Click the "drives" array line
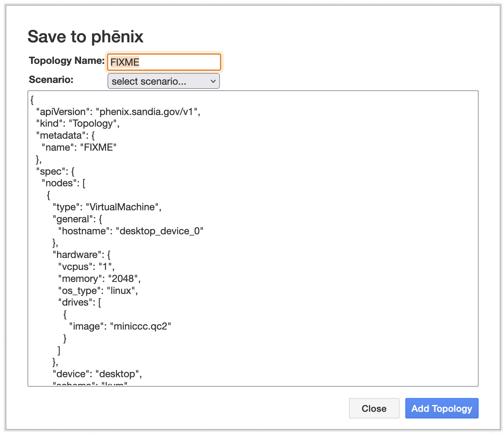 click(80, 302)
